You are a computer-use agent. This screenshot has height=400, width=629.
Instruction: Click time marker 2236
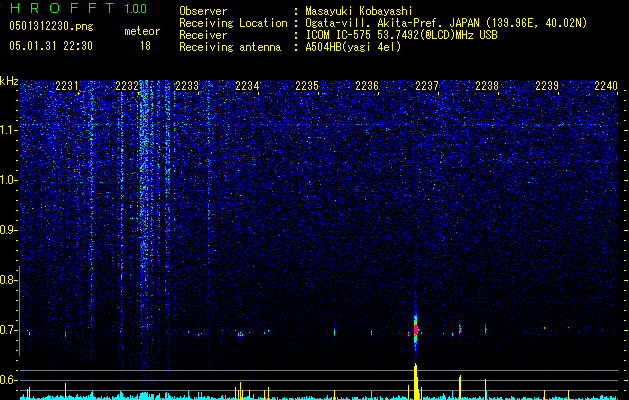point(367,86)
